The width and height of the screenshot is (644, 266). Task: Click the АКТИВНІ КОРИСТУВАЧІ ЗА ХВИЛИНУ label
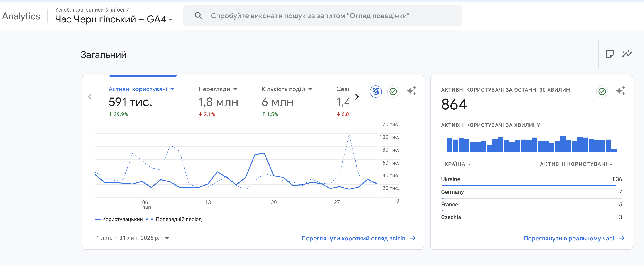coord(491,125)
